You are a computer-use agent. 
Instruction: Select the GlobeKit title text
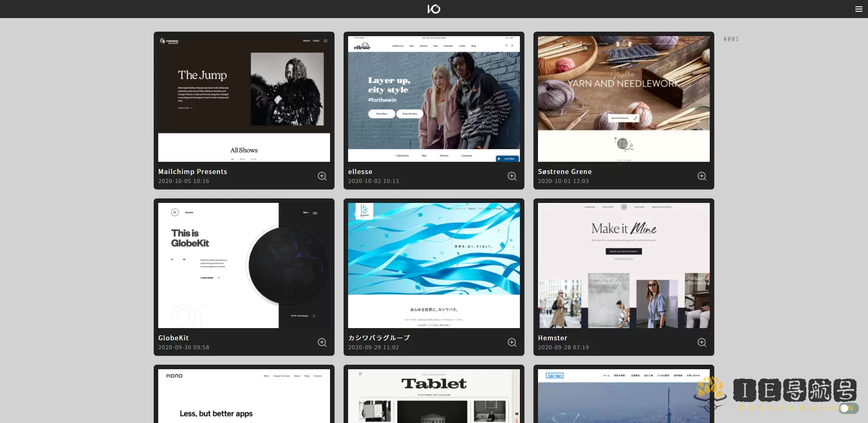coord(174,338)
